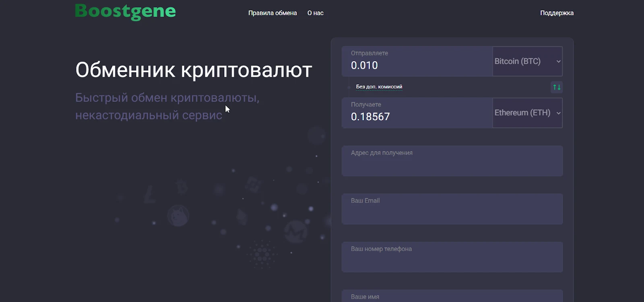Open the Правила обмена page
The height and width of the screenshot is (302, 644).
coord(272,13)
